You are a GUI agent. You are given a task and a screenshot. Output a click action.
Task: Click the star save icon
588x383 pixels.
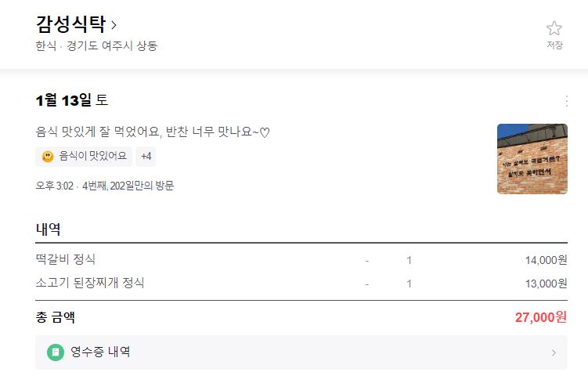[554, 29]
